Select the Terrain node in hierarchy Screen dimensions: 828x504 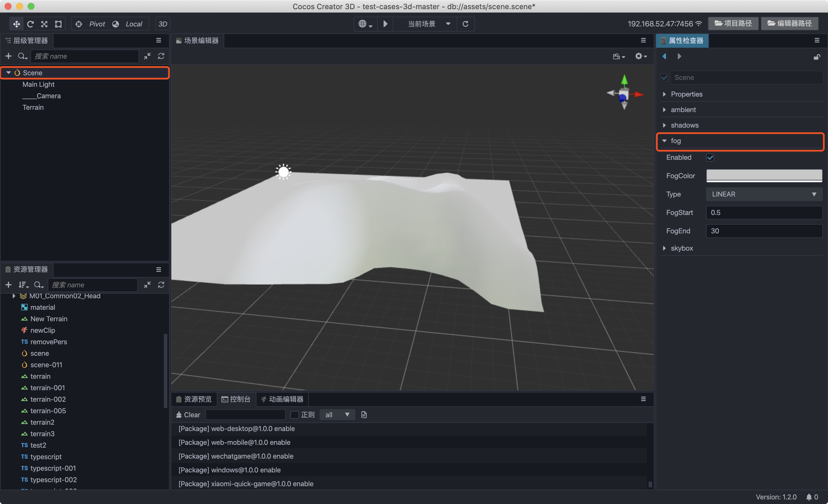point(33,107)
